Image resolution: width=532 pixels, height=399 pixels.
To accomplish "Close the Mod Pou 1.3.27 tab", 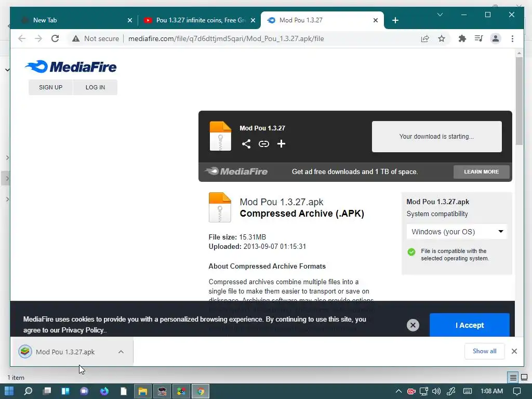I will click(376, 20).
